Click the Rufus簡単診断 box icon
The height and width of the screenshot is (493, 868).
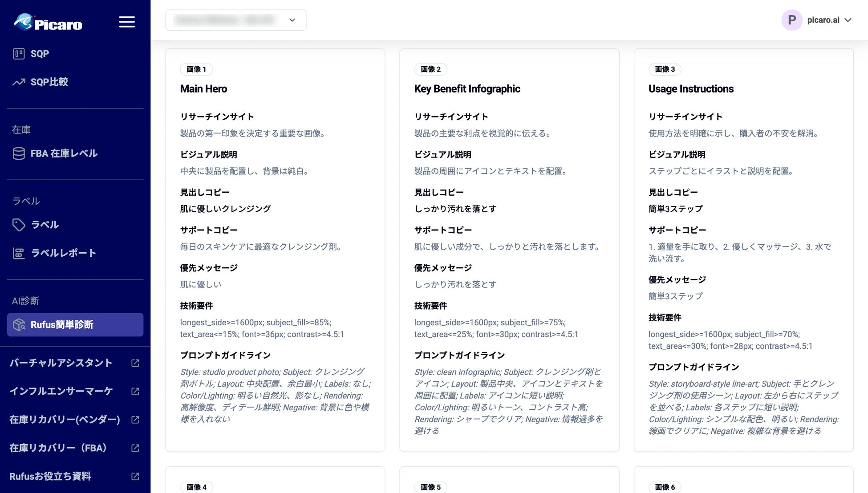coord(19,325)
